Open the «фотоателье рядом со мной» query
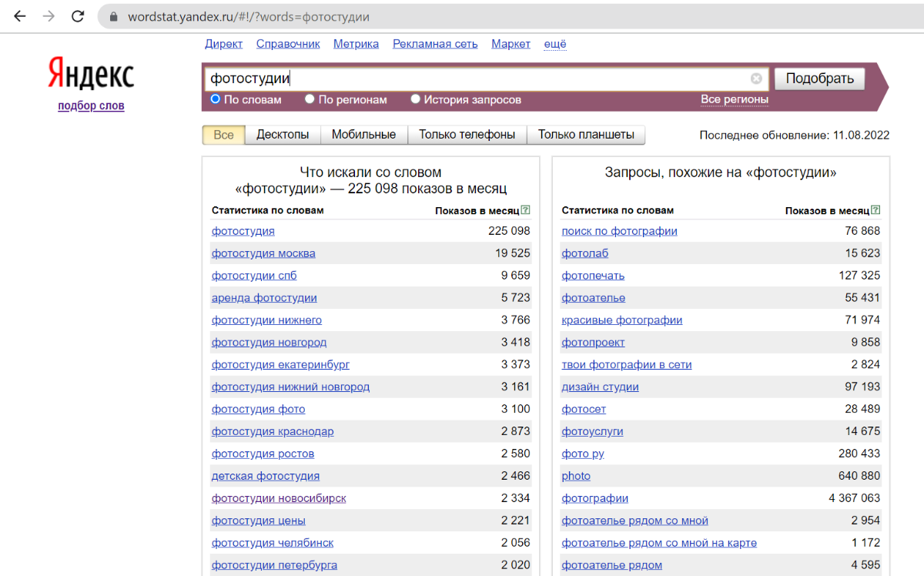Viewport: 924px width, 576px height. [x=635, y=521]
